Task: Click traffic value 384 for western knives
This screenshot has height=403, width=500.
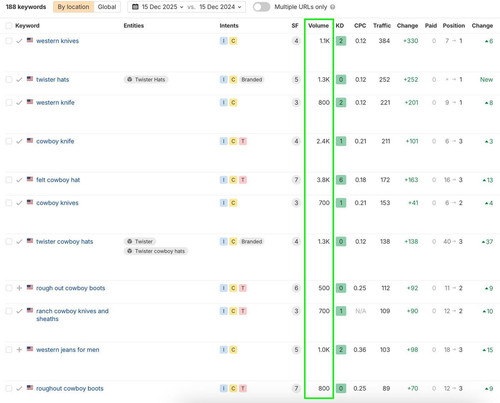Action: coord(384,41)
